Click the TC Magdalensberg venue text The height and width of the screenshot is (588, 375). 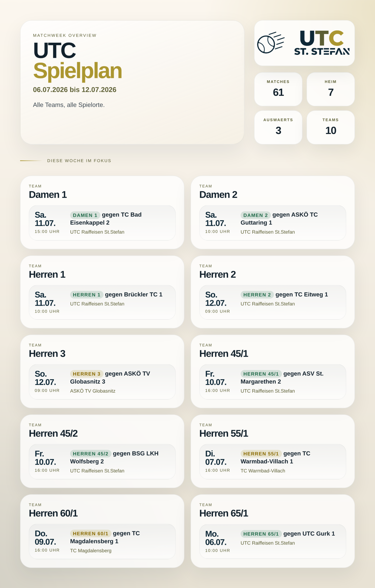91,551
